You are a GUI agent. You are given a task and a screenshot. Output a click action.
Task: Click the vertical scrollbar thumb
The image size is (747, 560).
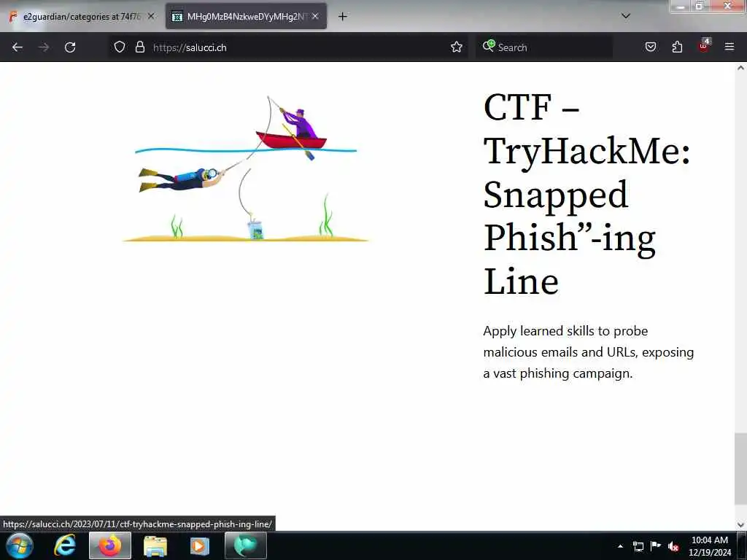[740, 468]
